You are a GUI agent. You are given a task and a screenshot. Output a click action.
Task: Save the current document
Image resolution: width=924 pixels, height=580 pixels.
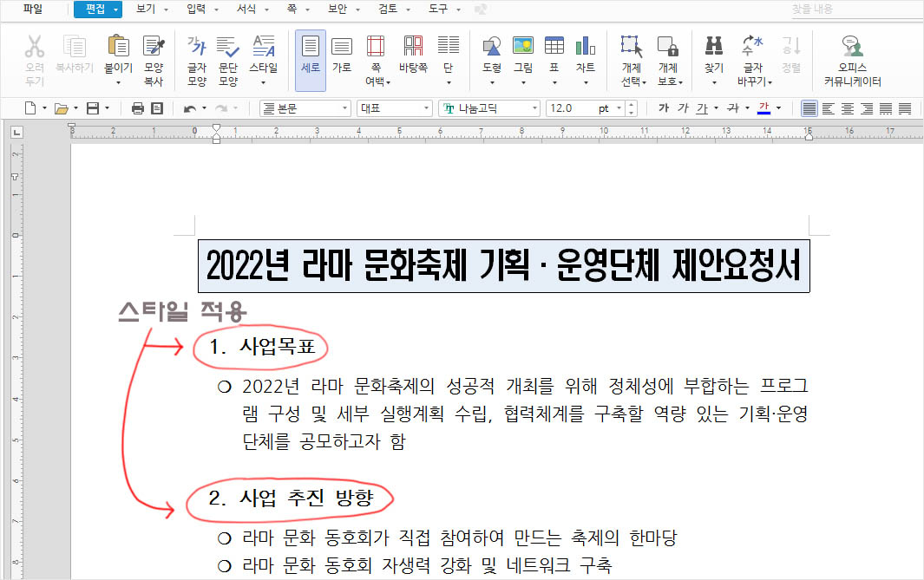tap(92, 108)
